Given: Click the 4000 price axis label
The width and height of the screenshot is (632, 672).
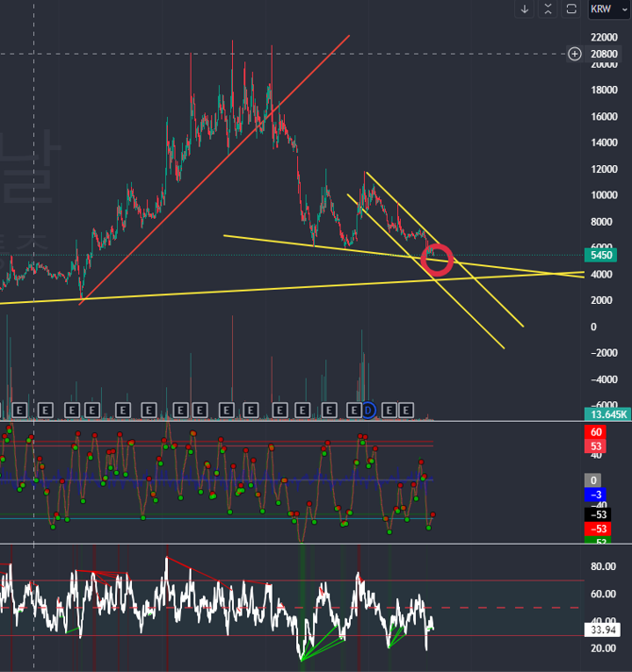Looking at the screenshot, I should pyautogui.click(x=602, y=275).
